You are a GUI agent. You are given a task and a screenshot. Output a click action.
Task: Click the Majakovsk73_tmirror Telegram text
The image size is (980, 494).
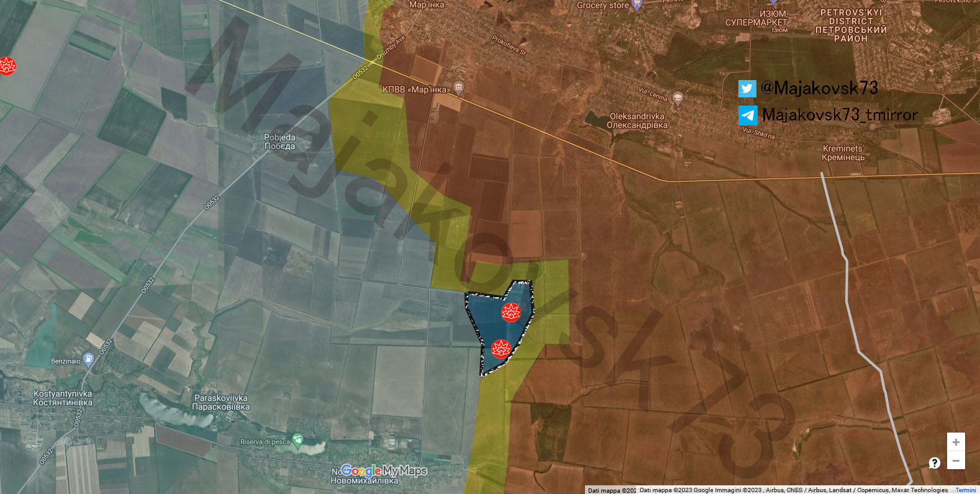840,115
